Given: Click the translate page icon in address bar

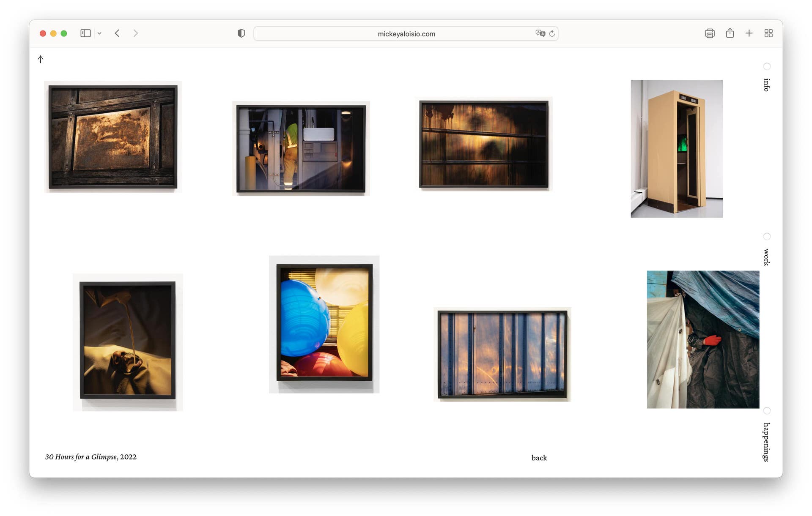Looking at the screenshot, I should click(x=540, y=33).
